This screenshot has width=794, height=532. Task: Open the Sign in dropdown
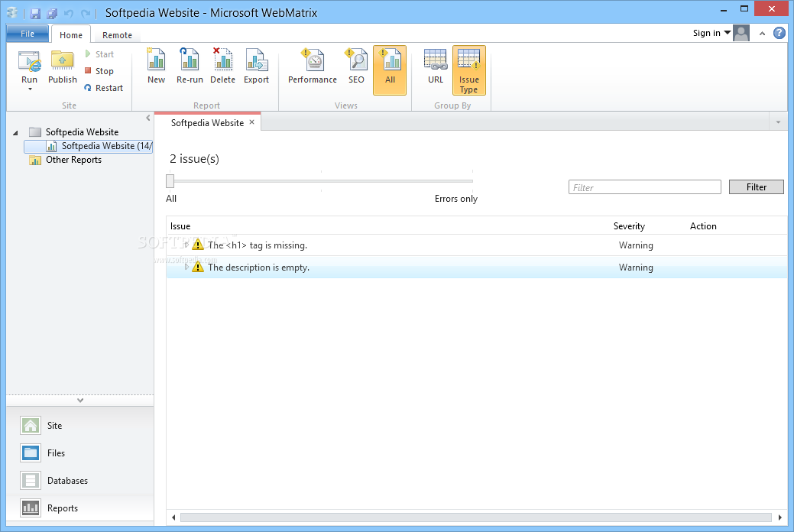click(711, 33)
